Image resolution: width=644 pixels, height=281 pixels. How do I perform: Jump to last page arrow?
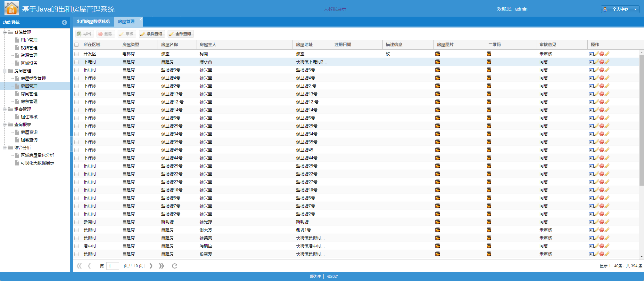161,266
